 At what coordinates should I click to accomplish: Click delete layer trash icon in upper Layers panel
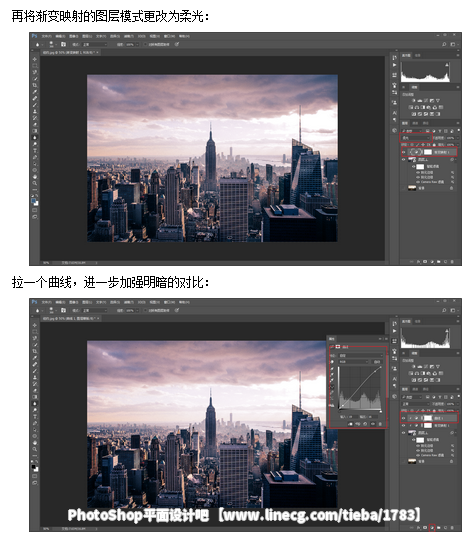point(452,262)
